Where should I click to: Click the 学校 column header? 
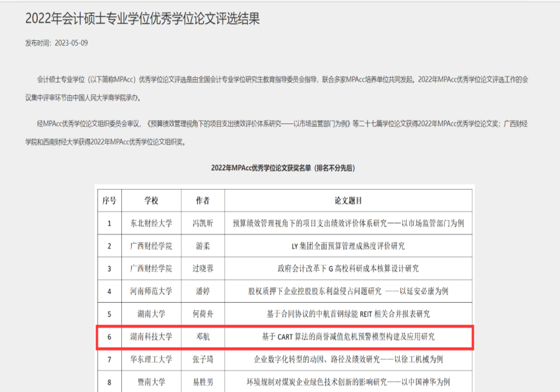click(x=151, y=201)
